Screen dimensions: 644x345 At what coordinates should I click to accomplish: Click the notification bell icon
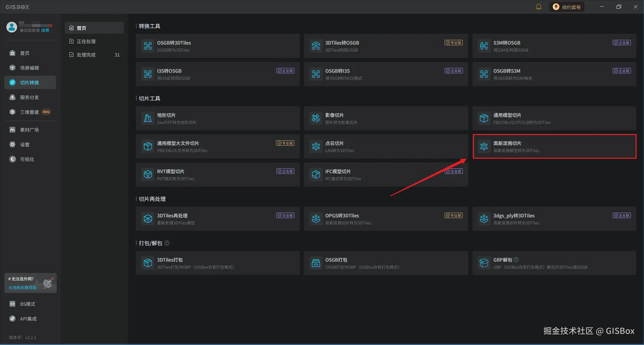point(539,7)
